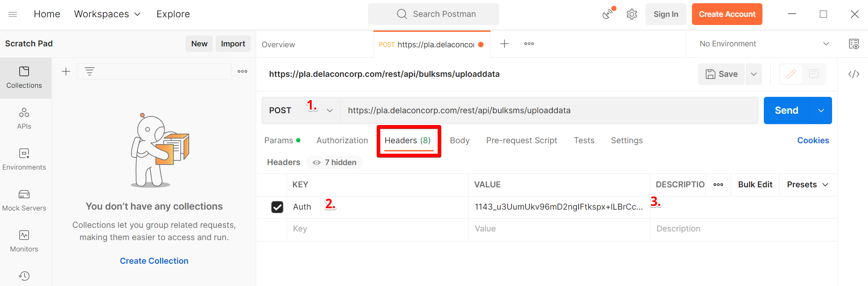Click the request URL field
The height and width of the screenshot is (286, 868).
(549, 110)
